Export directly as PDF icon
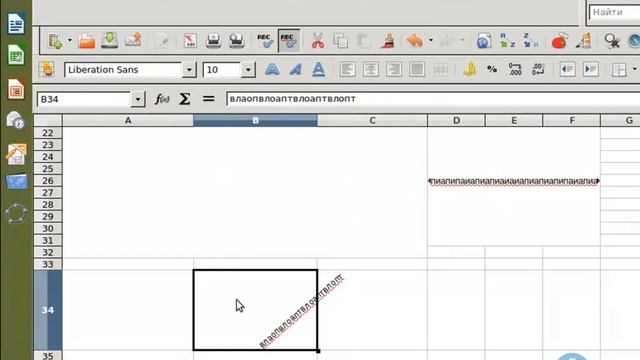640x360 pixels. pyautogui.click(x=190, y=41)
